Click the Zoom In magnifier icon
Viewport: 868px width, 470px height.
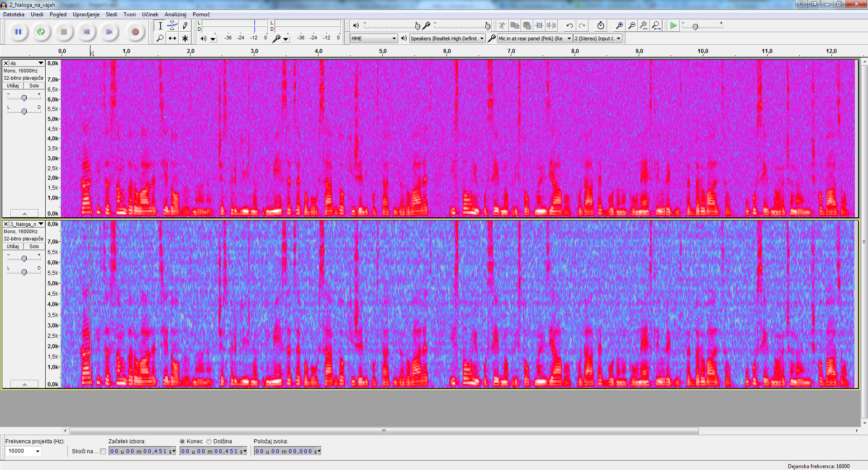pyautogui.click(x=619, y=26)
